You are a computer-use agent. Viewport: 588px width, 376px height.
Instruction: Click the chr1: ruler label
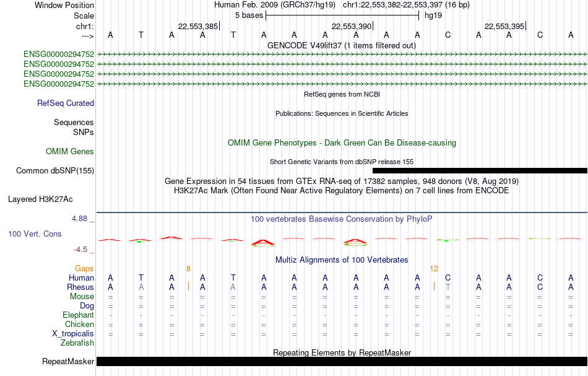85,26
